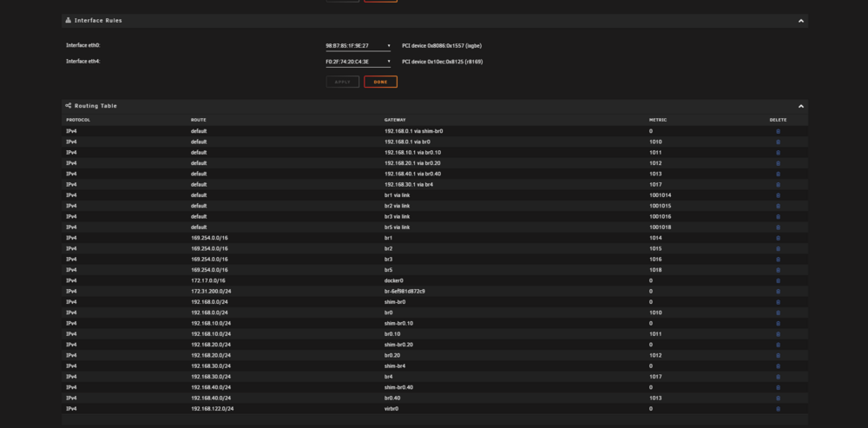
Task: Delete default route 192.168.30.1 via br4
Action: (x=778, y=184)
